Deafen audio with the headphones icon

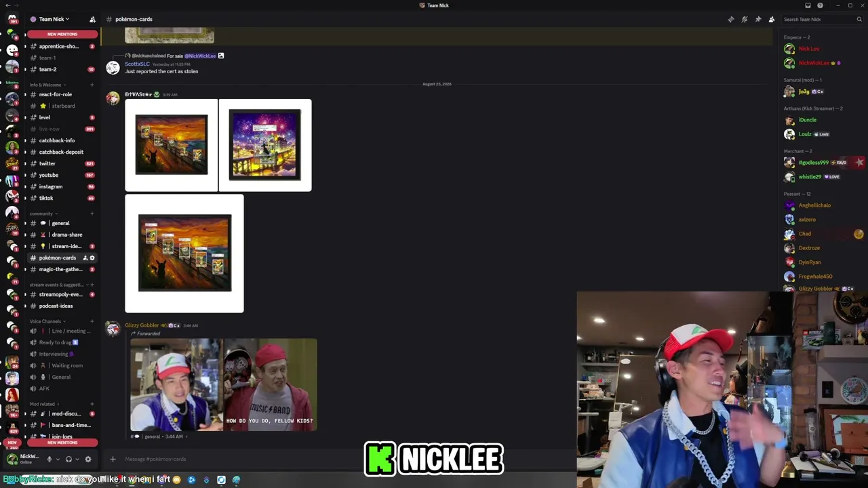tap(68, 459)
